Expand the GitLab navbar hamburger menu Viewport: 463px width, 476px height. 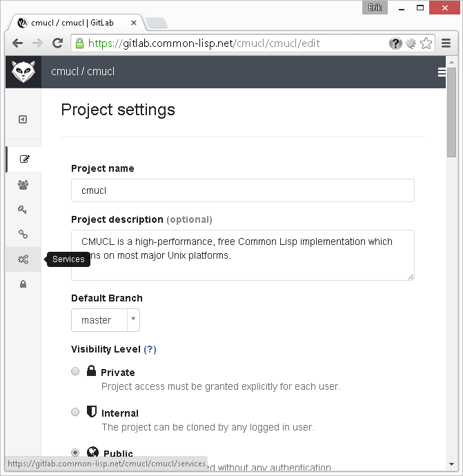pos(442,72)
